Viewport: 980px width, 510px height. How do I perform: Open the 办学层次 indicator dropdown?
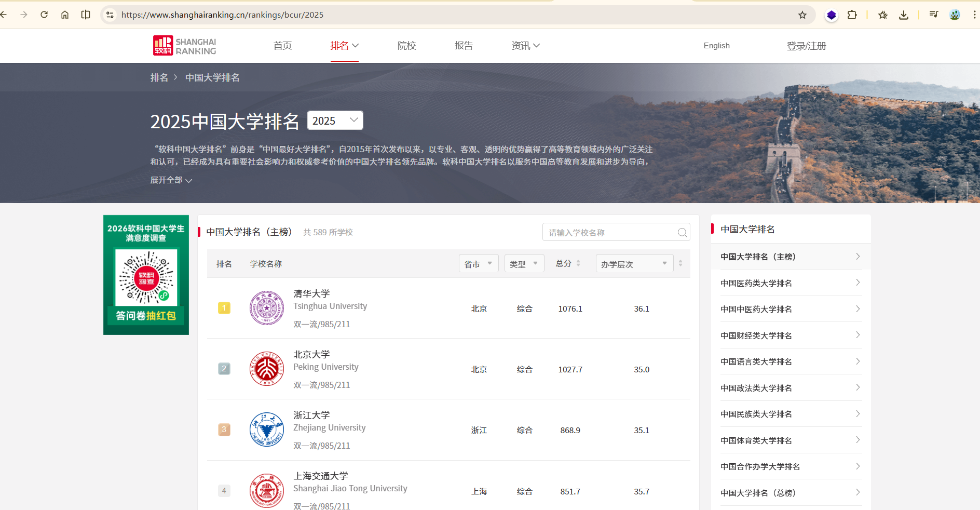pos(634,263)
